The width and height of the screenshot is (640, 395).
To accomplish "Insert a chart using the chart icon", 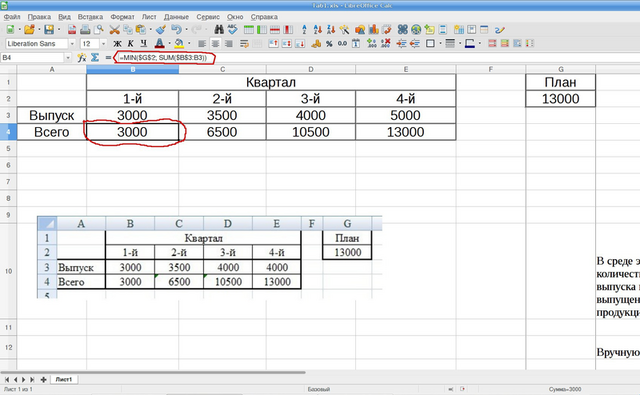I will [x=373, y=29].
